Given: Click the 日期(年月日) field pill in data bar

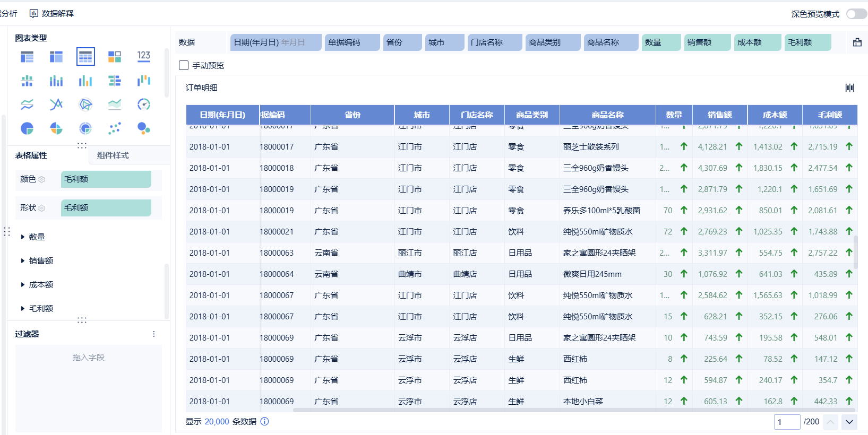Looking at the screenshot, I should 276,42.
